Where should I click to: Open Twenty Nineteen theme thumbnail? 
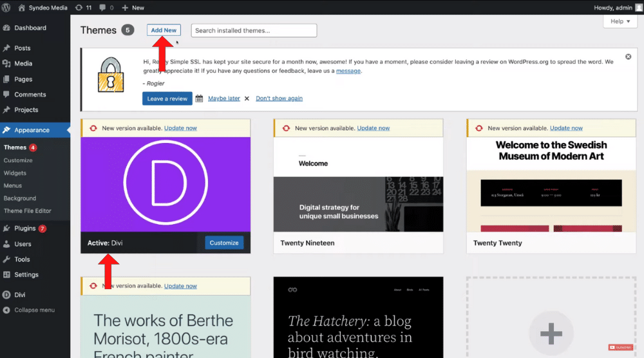click(x=358, y=184)
